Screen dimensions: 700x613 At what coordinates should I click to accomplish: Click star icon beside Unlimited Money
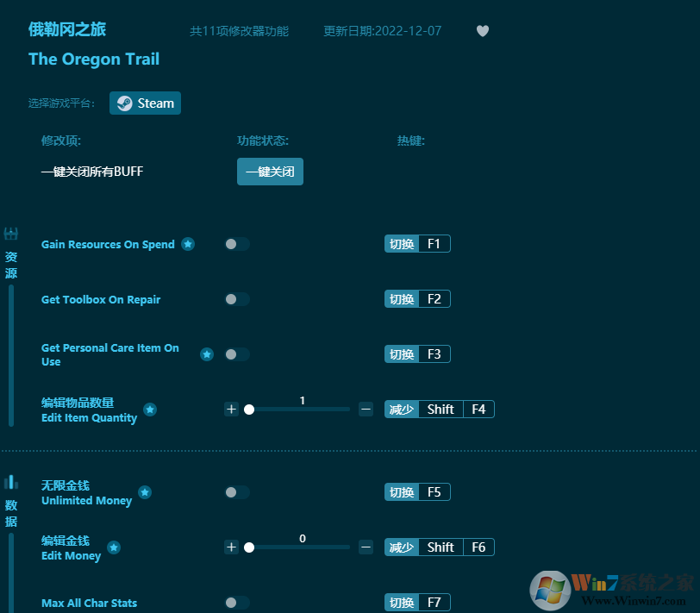click(x=145, y=492)
